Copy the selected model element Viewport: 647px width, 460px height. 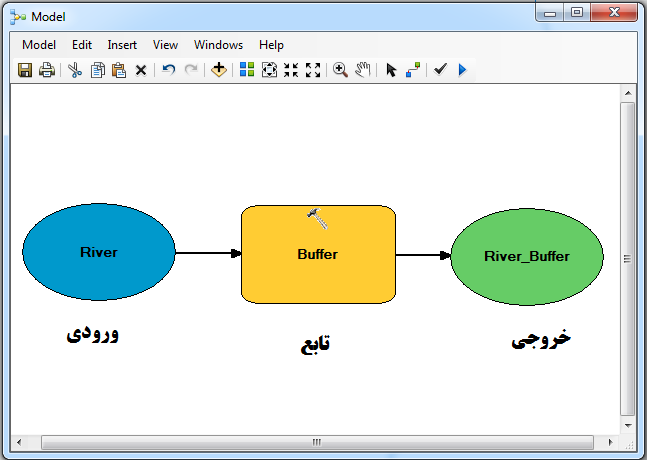[97, 70]
